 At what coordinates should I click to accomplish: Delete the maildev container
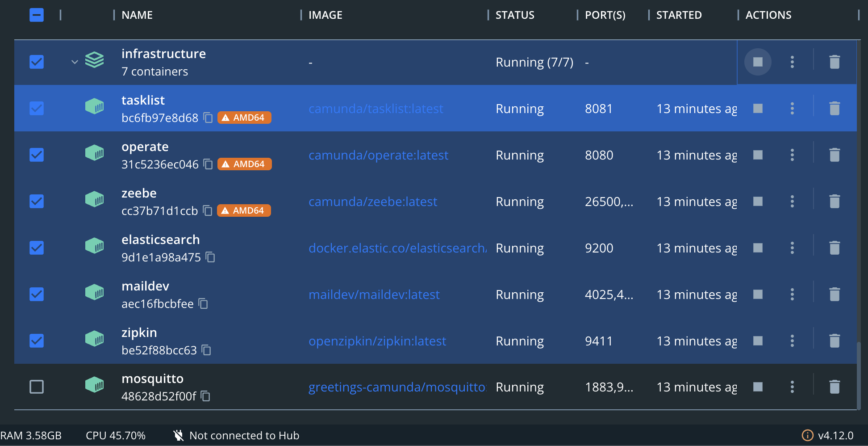(835, 294)
